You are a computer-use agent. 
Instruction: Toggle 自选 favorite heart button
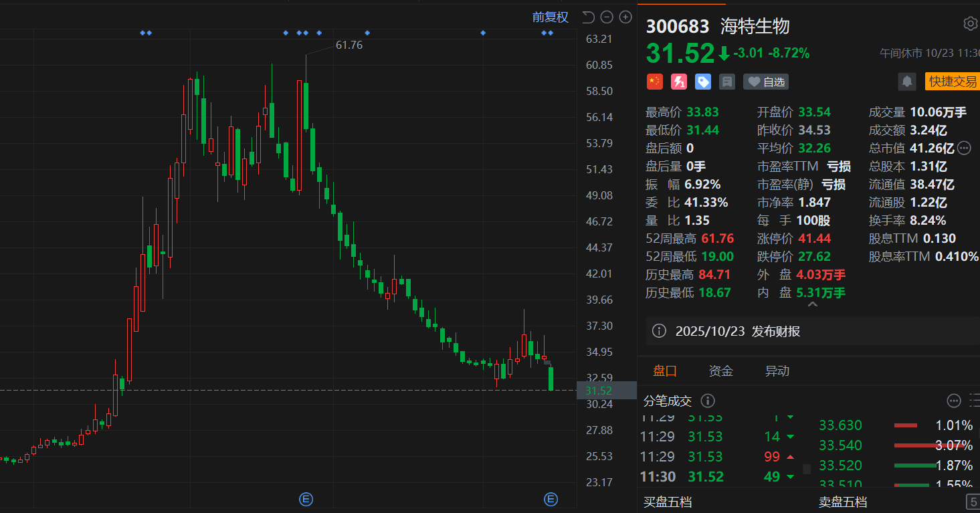[x=766, y=82]
